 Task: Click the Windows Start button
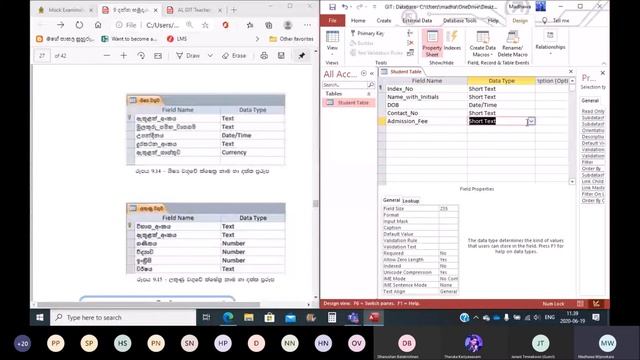pos(40,317)
